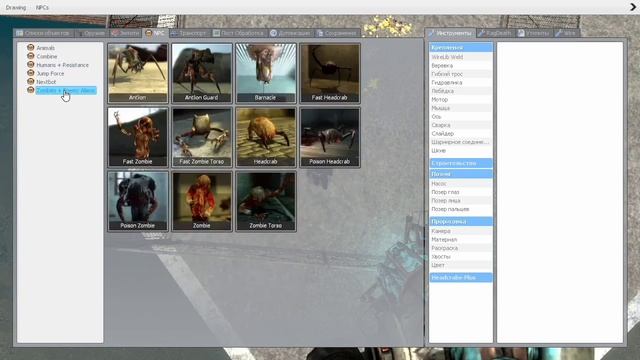Spawn a Poison Zombie

pyautogui.click(x=138, y=201)
